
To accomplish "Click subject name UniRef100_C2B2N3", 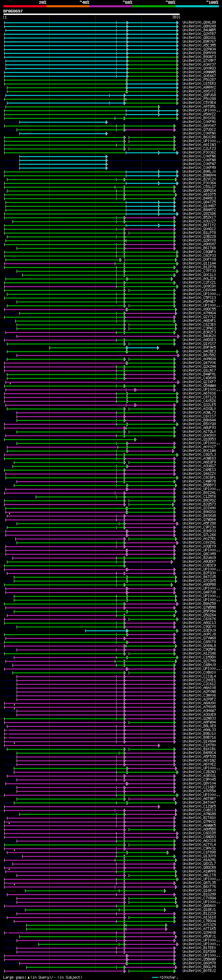I will pos(199,772).
